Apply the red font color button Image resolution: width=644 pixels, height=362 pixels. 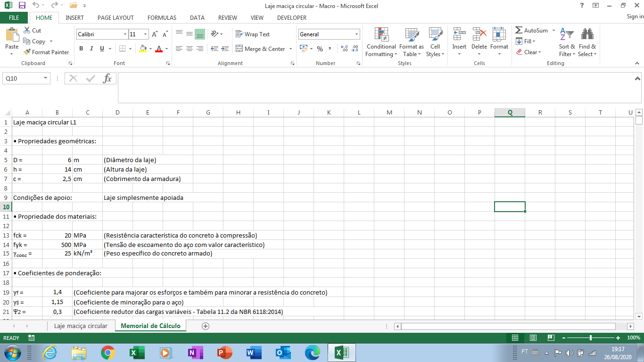pos(159,49)
